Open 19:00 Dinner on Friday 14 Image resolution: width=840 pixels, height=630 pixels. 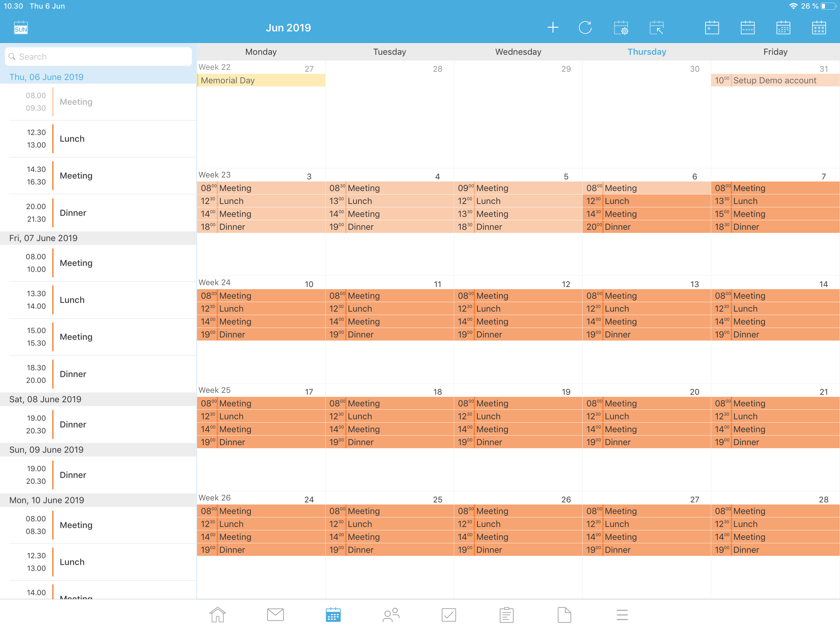[x=775, y=334]
